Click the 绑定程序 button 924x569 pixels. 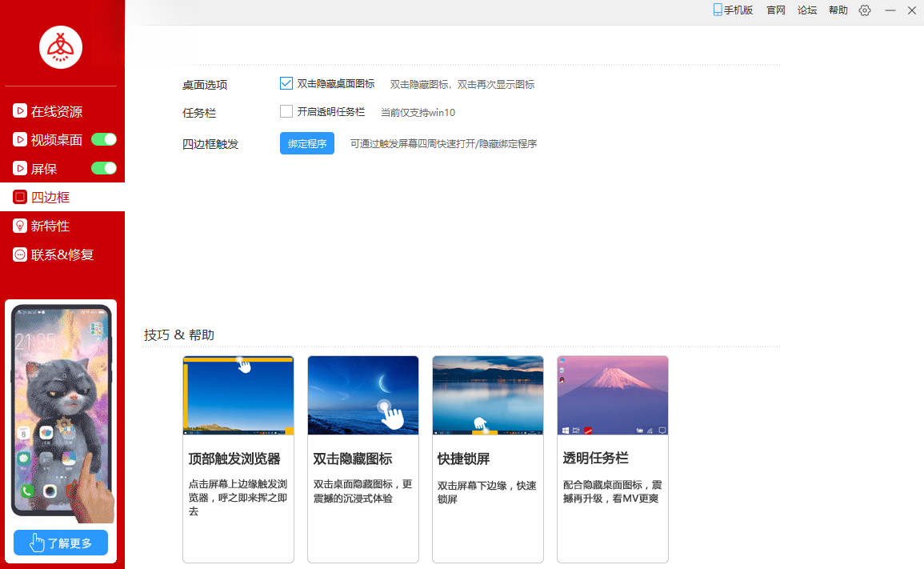coord(307,143)
